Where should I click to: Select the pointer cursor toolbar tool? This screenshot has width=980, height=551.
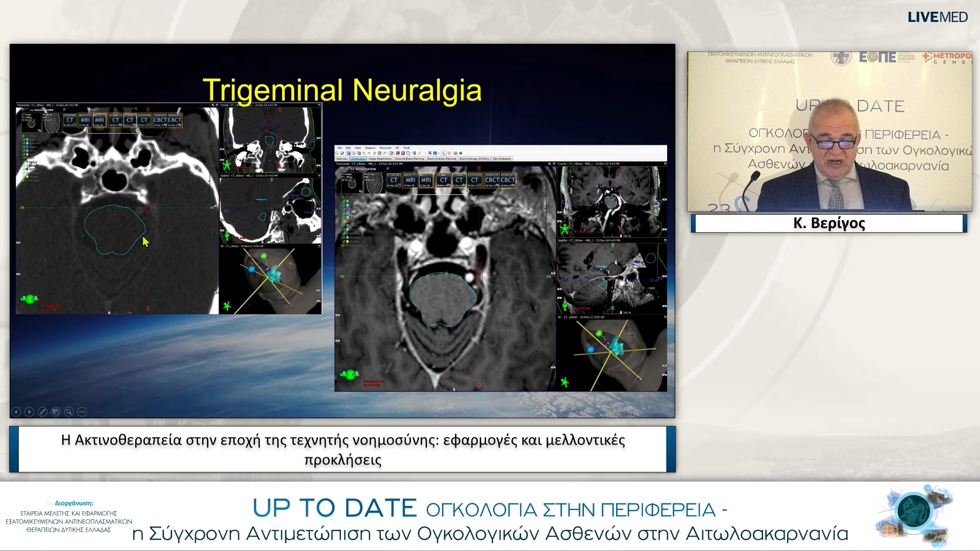(x=443, y=153)
